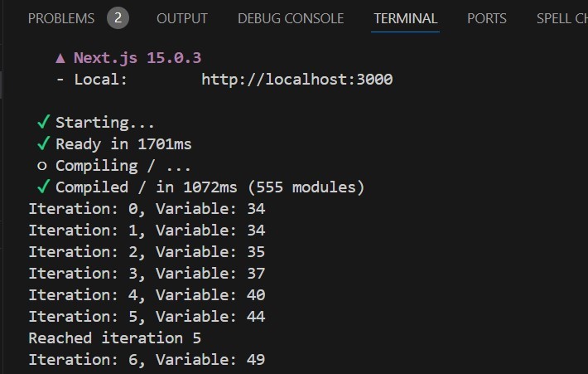Click the problems count badge showing 2
Image resolution: width=588 pixels, height=374 pixels.
[118, 17]
